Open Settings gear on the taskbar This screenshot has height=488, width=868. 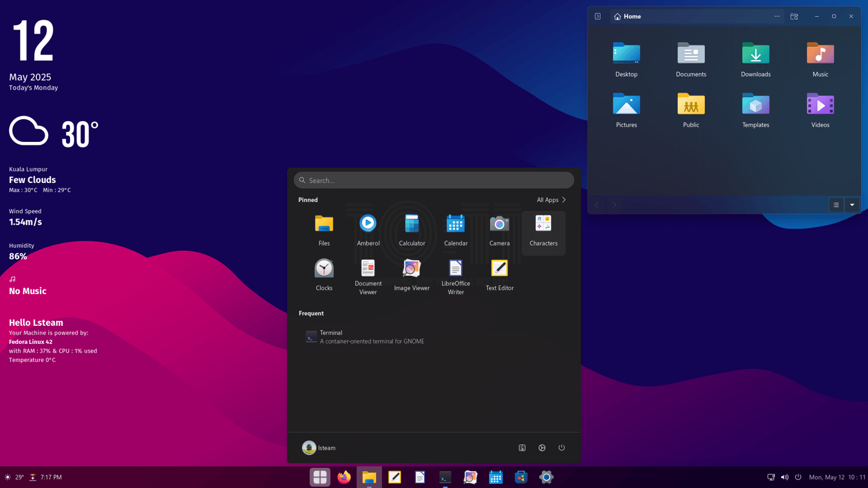546,477
